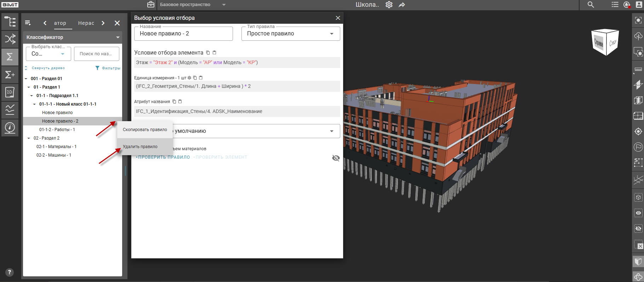Toggle the crossed-eye visibility icon in the rule dialog
This screenshot has height=282, width=644.
[x=336, y=158]
